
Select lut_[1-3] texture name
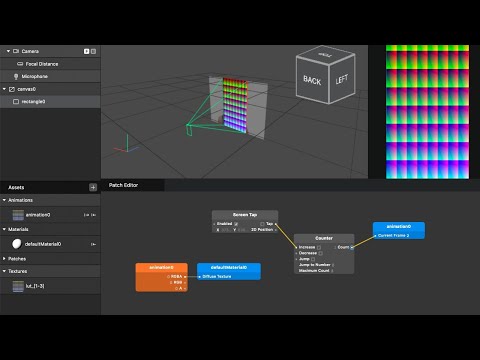click(35, 286)
